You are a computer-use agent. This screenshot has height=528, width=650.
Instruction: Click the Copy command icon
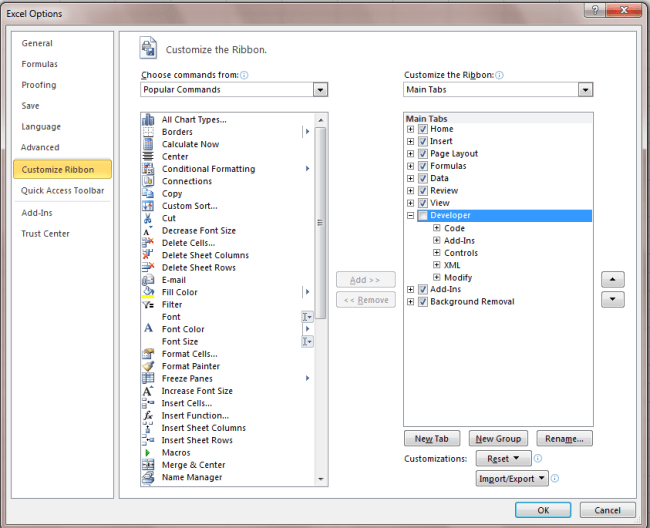(x=149, y=194)
